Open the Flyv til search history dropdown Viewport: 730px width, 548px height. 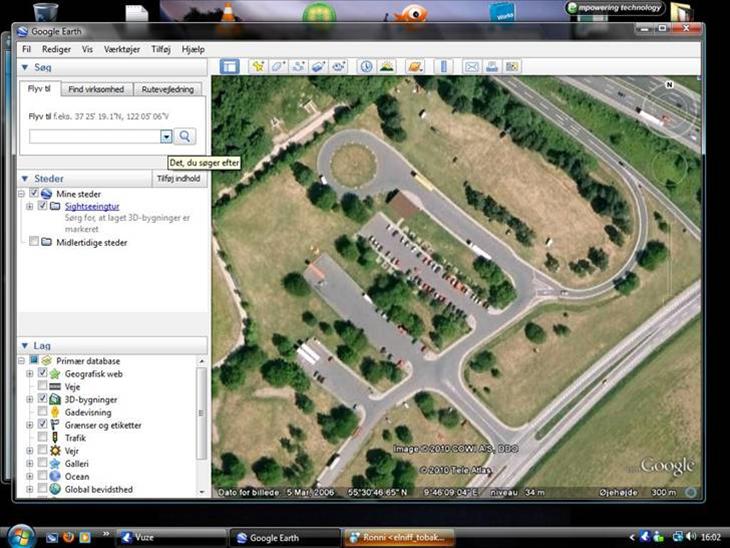(166, 136)
